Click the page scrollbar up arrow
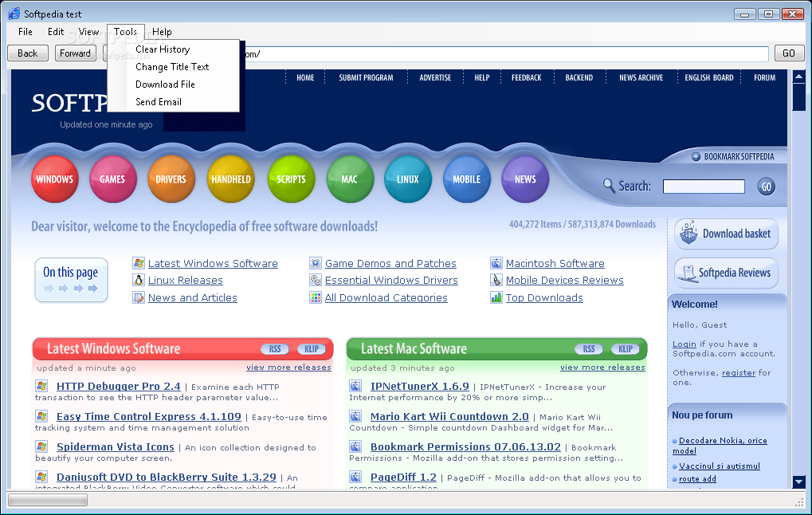Viewport: 812px width, 515px height. (798, 77)
